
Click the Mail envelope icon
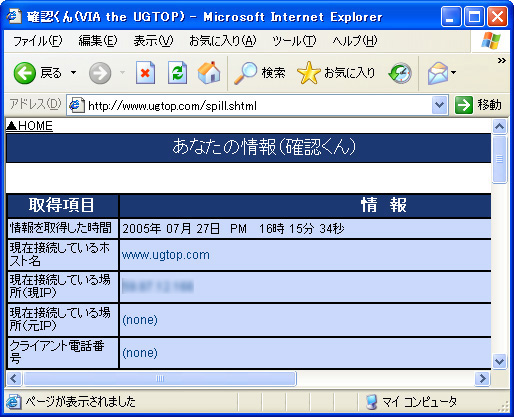(438, 73)
